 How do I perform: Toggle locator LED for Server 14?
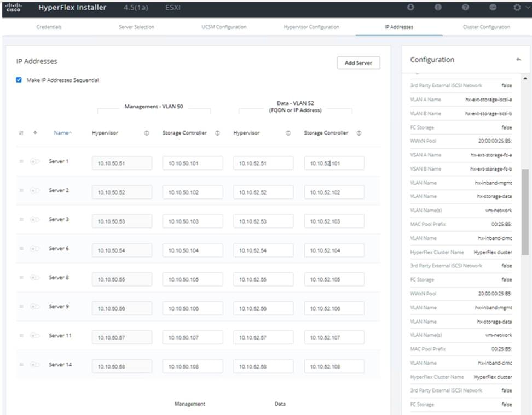[35, 365]
